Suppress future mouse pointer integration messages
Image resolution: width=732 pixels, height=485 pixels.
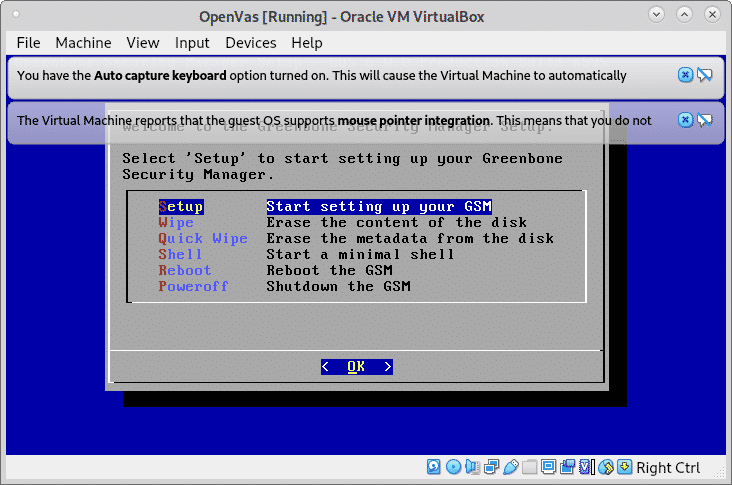point(704,120)
